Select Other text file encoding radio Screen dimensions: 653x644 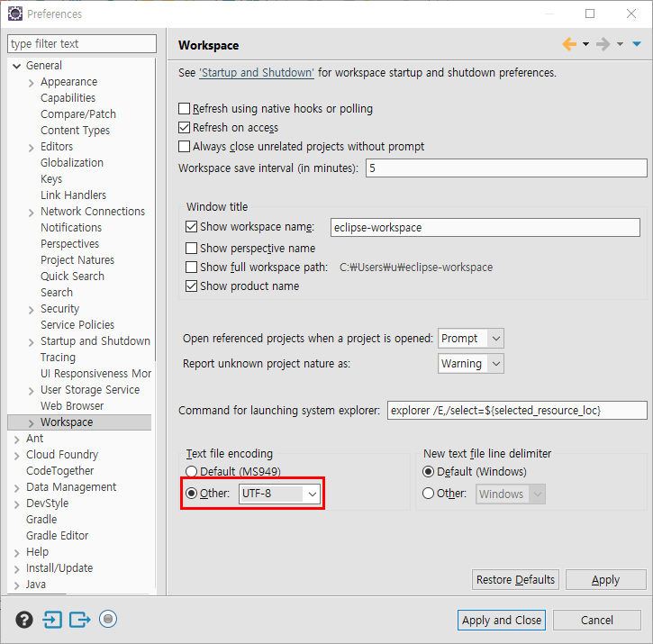(x=191, y=494)
